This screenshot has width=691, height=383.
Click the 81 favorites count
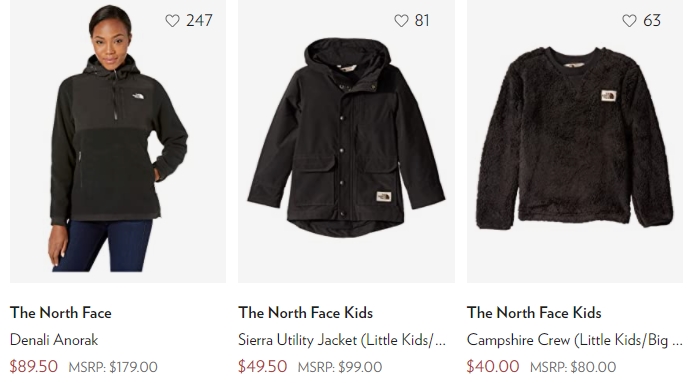click(x=422, y=21)
